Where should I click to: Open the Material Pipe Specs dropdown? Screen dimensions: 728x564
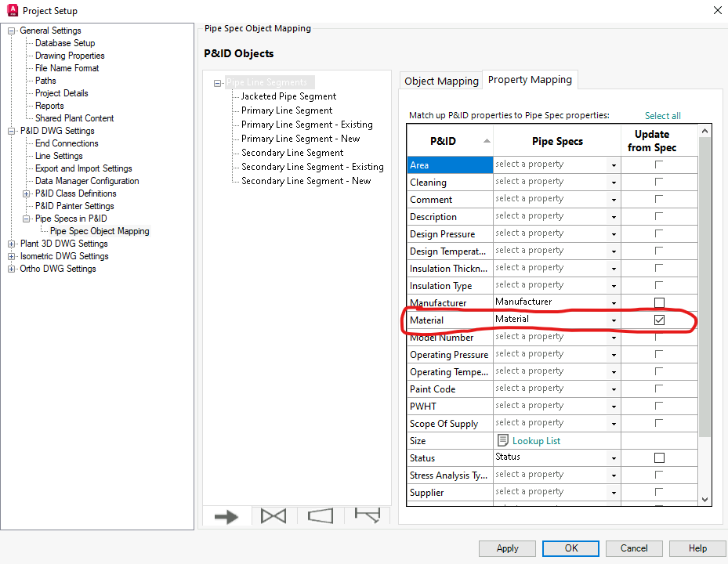point(614,320)
